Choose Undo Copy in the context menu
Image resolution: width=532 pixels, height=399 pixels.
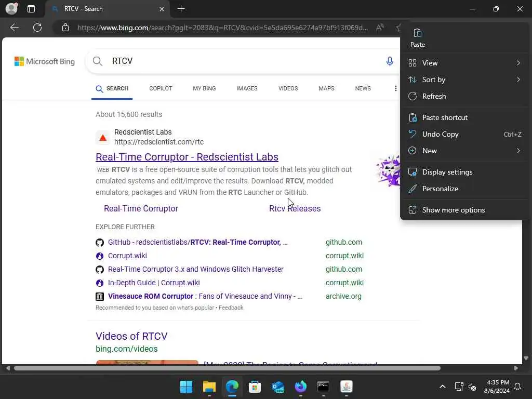pos(464,134)
